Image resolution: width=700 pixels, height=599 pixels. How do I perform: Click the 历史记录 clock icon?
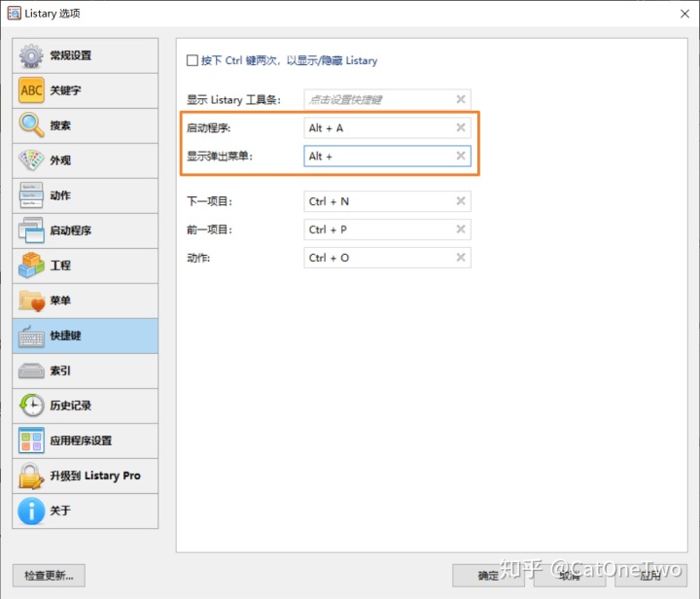pos(31,405)
